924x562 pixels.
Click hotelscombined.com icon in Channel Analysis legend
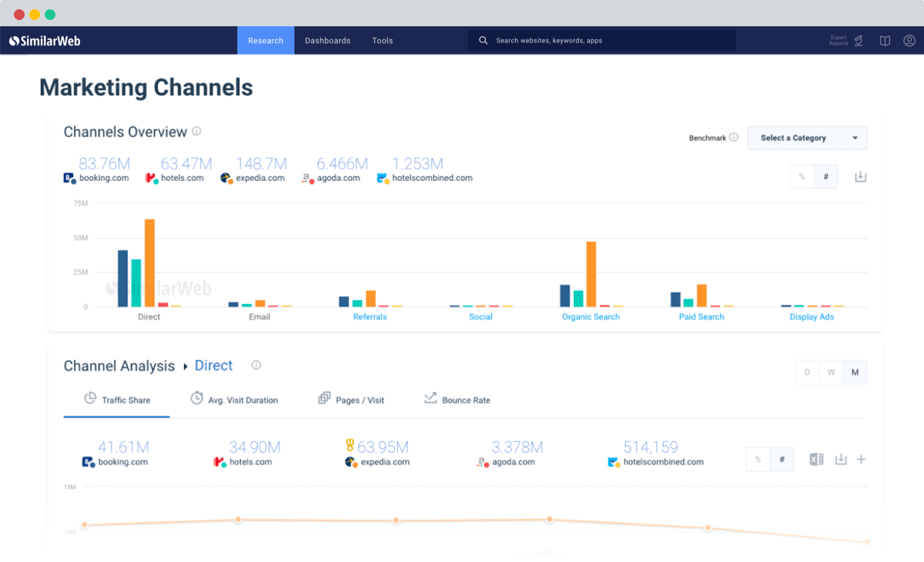tap(614, 463)
